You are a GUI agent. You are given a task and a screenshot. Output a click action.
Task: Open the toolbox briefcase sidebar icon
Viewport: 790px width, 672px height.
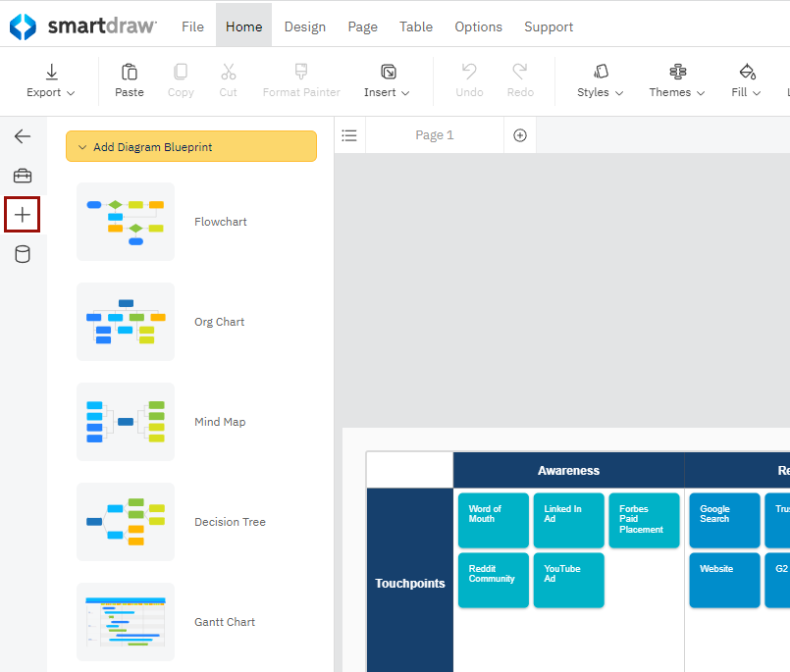[x=23, y=176]
